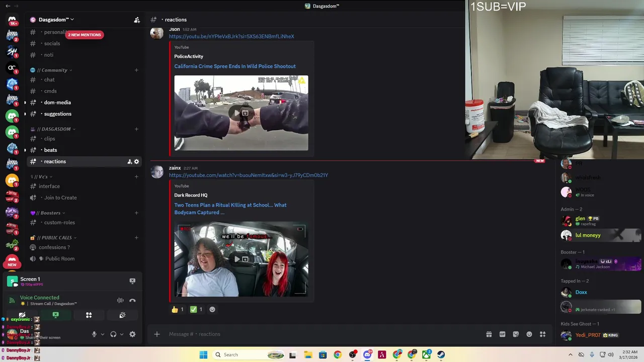Open activities button in voice panel
The width and height of the screenshot is (644, 362).
pyautogui.click(x=89, y=315)
